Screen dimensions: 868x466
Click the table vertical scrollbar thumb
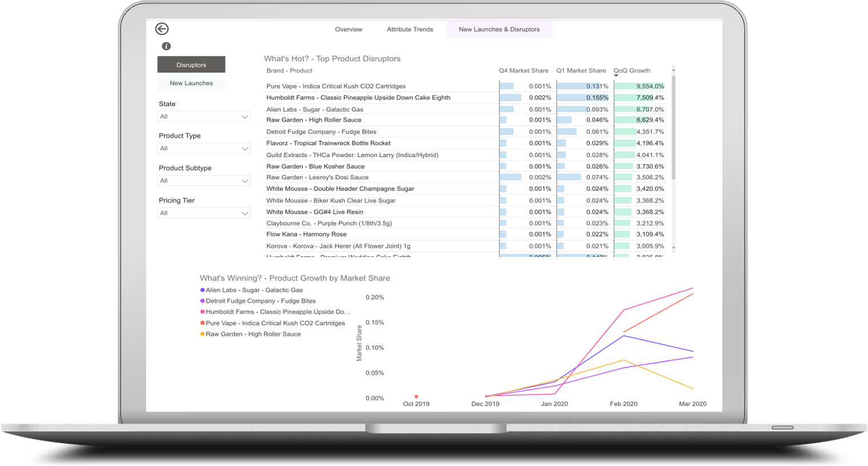tap(673, 127)
